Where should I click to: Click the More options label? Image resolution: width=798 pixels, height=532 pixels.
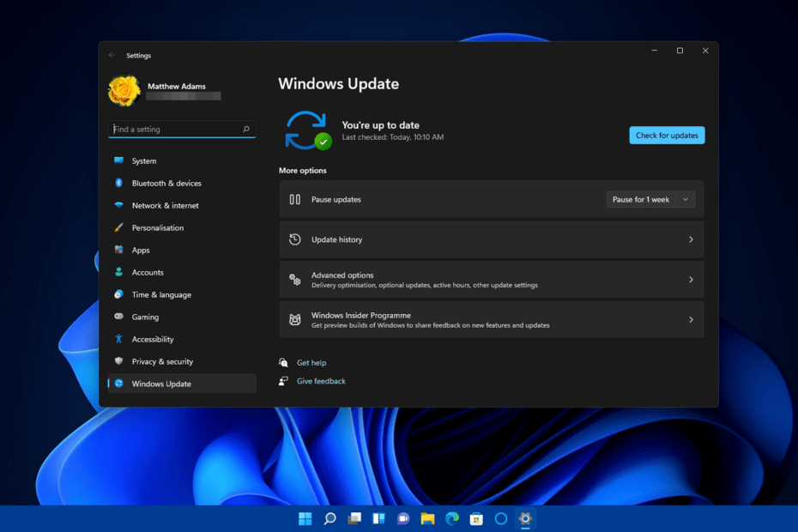point(303,171)
